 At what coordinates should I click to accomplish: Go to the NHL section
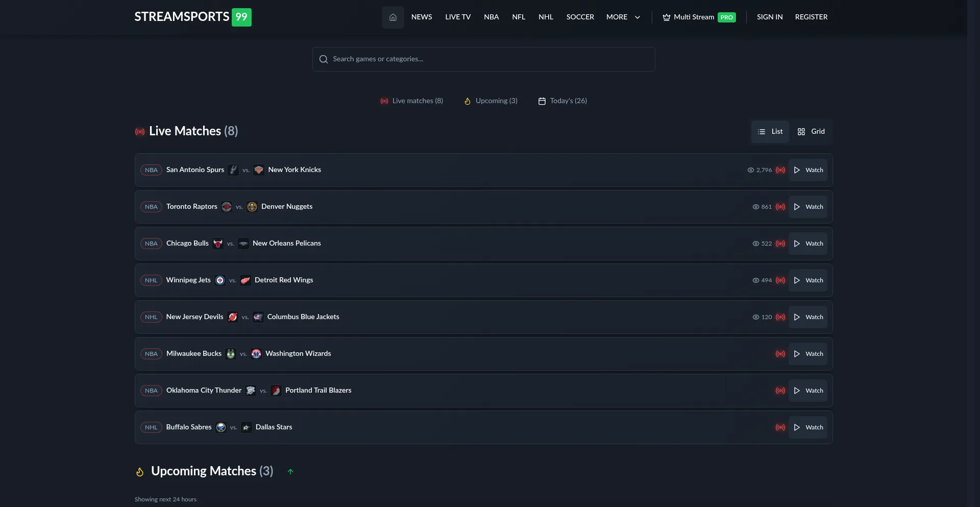(x=546, y=17)
